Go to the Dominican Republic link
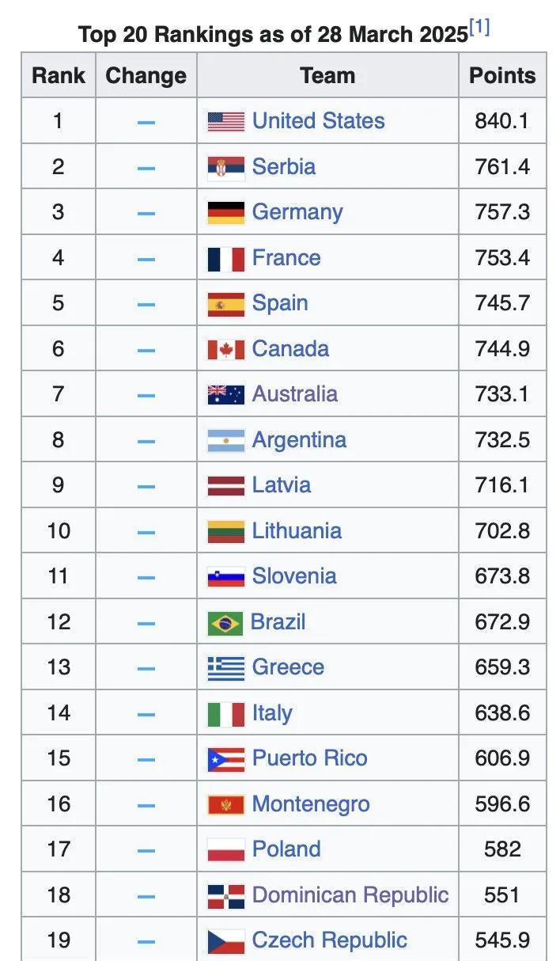 tap(350, 895)
